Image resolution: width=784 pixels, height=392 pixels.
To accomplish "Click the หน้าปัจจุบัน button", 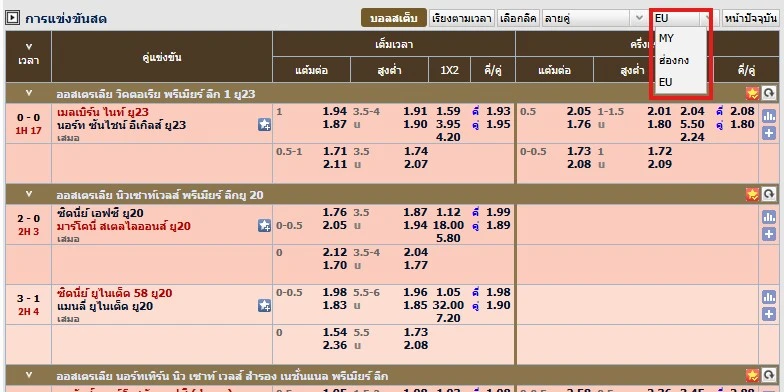I will 751,18.
